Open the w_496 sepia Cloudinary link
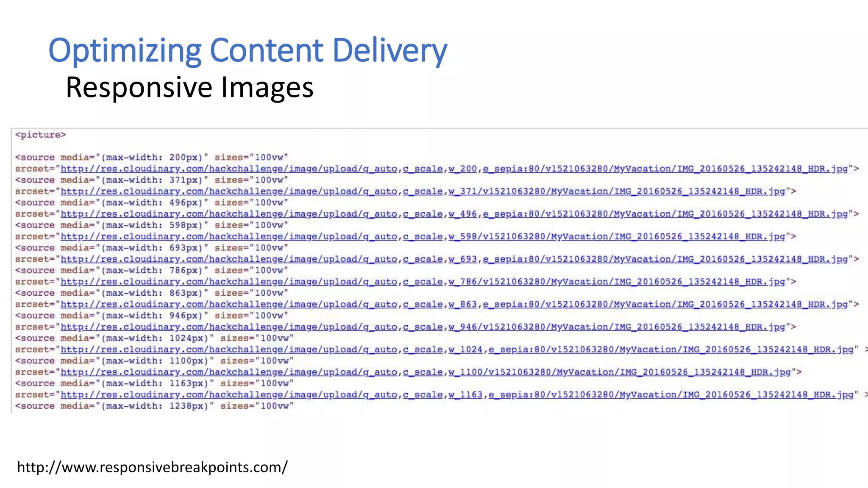The width and height of the screenshot is (868, 488). click(454, 214)
